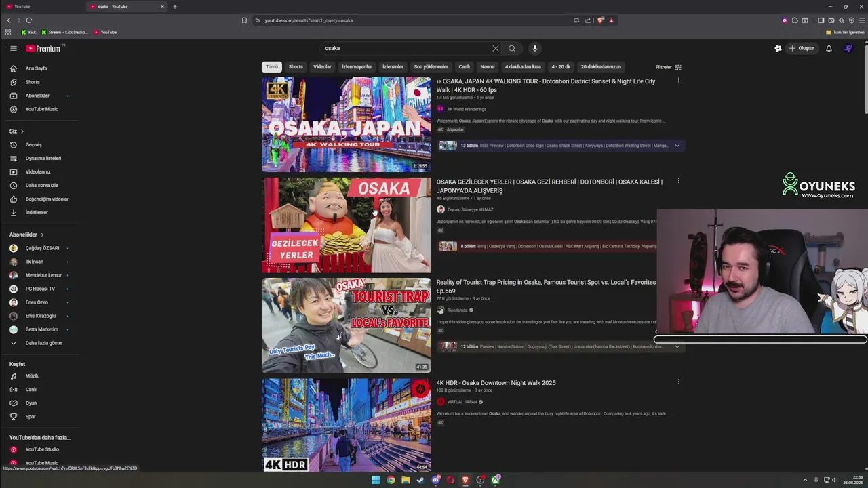The image size is (868, 488).
Task: Play Osaka Gezilecek Yerler thumbnail
Action: coord(347,225)
